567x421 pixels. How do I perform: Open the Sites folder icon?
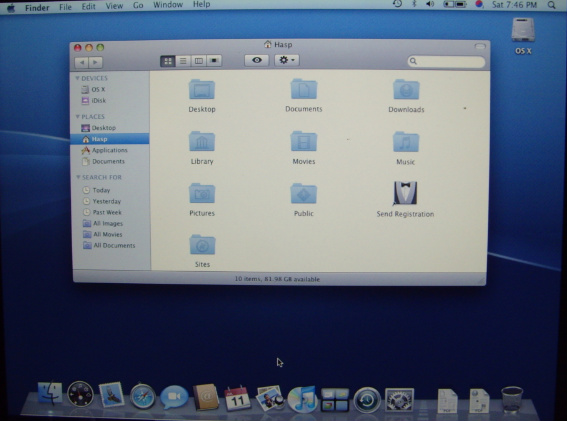point(202,245)
